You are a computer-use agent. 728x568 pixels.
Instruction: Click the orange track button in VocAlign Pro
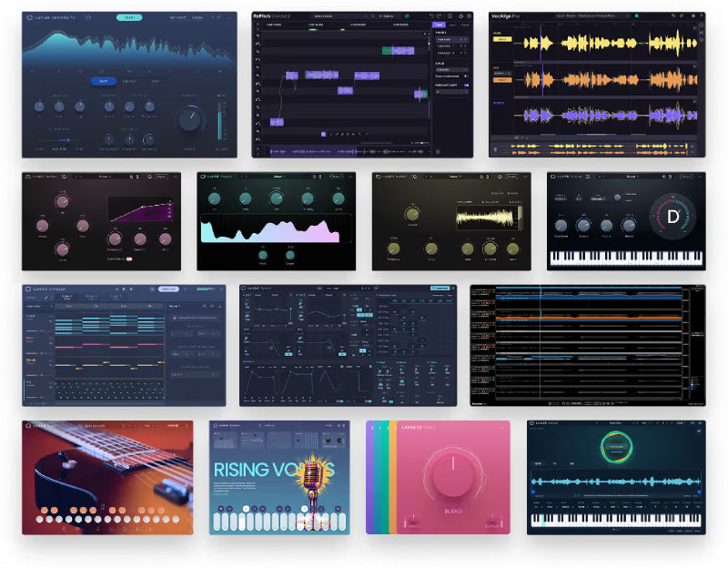coord(502,80)
